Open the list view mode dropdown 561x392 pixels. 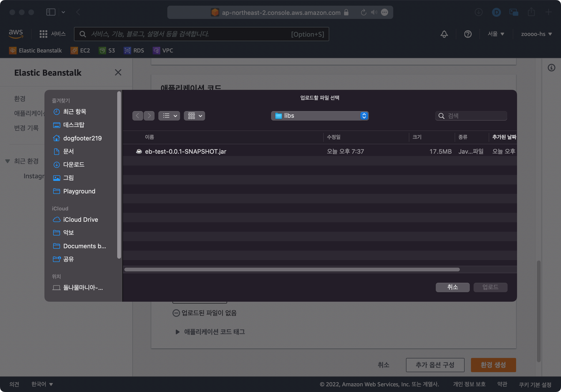pyautogui.click(x=169, y=116)
